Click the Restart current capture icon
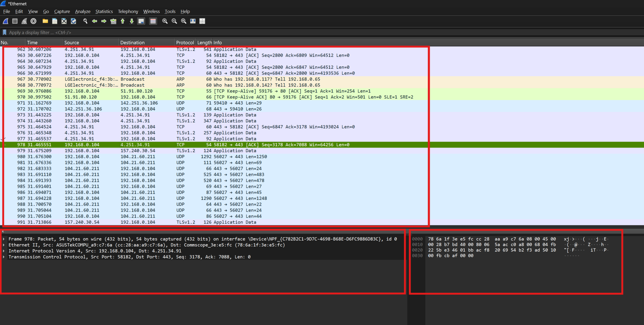This screenshot has height=325, width=644. pos(24,21)
